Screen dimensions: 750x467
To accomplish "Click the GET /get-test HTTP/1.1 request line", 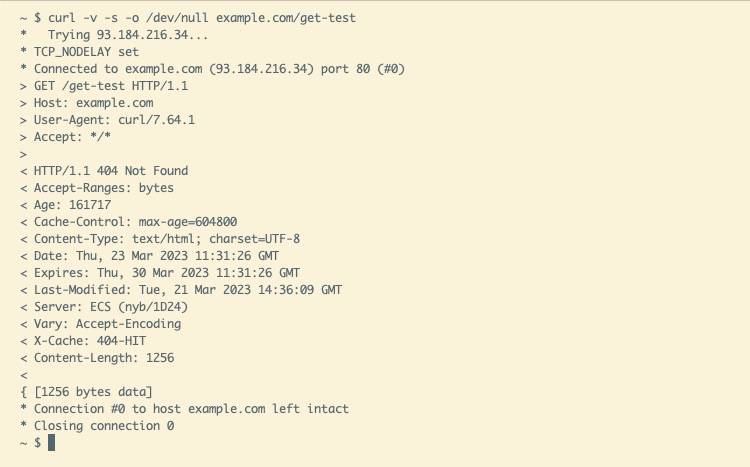I will [x=111, y=86].
